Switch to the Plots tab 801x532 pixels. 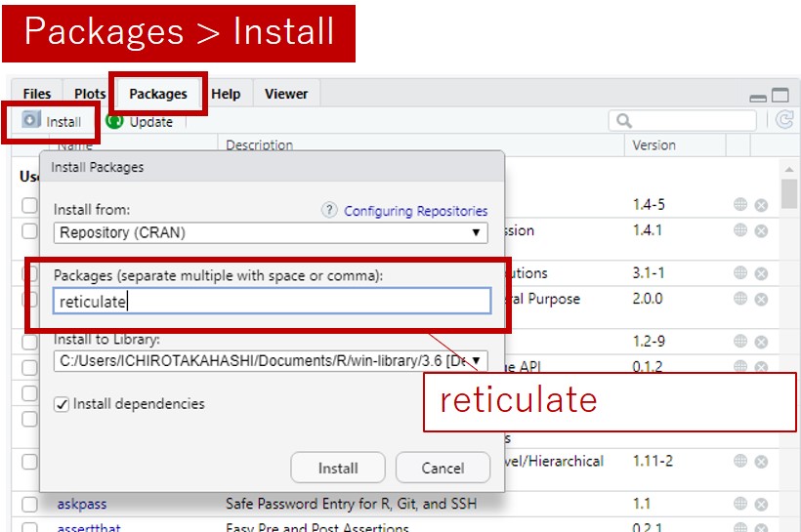90,94
